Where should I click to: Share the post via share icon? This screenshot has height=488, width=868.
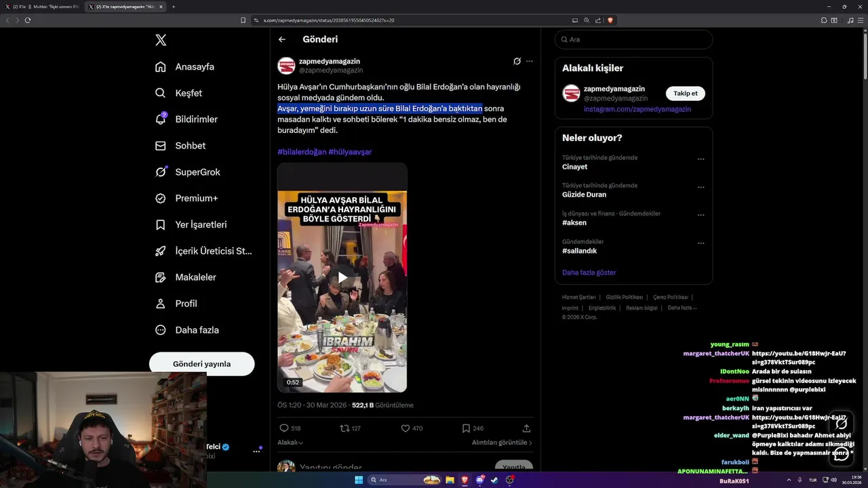526,428
